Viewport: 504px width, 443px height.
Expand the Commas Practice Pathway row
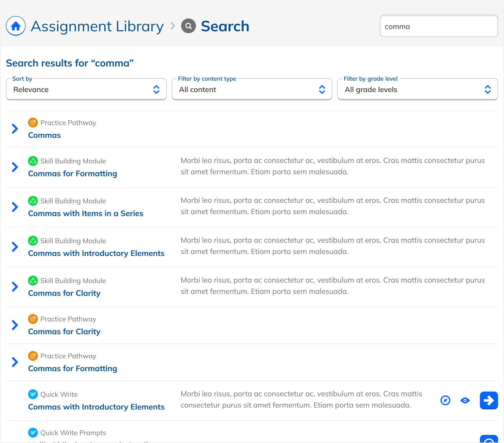(x=15, y=129)
